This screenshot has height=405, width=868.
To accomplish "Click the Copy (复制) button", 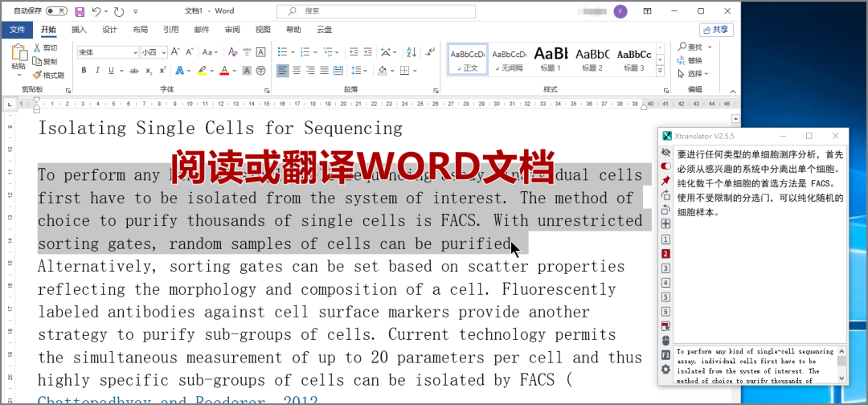I will pyautogui.click(x=45, y=61).
